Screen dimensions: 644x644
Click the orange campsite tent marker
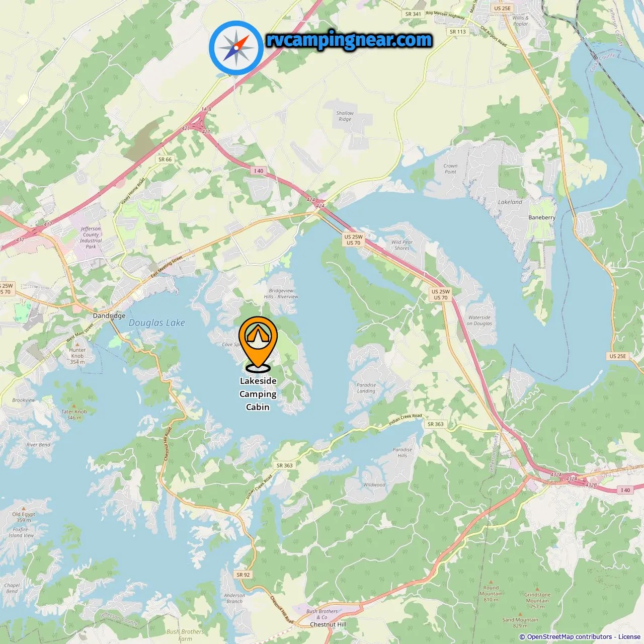click(x=258, y=344)
